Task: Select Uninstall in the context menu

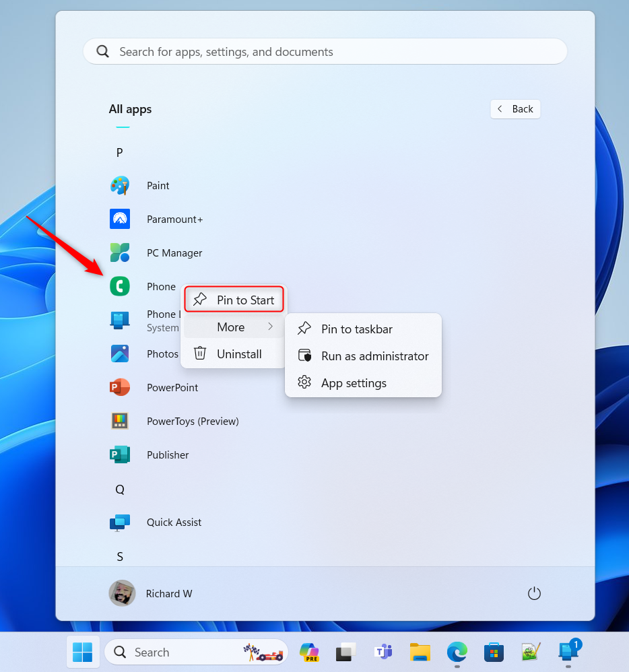Action: point(234,354)
